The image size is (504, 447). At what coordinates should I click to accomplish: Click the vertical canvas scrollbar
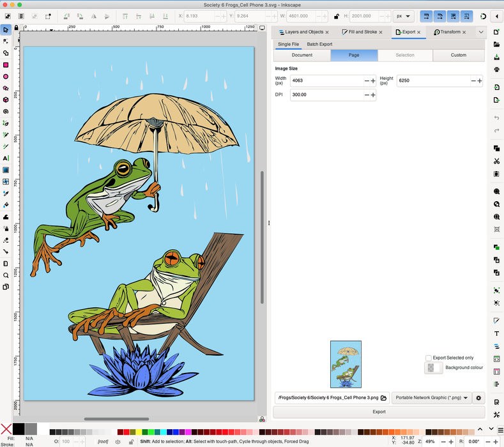(x=263, y=237)
